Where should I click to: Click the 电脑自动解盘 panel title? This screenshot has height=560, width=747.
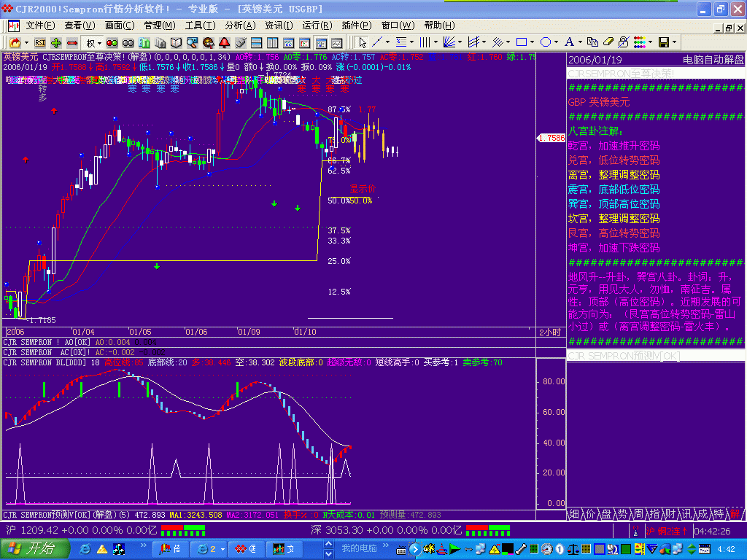(x=713, y=60)
